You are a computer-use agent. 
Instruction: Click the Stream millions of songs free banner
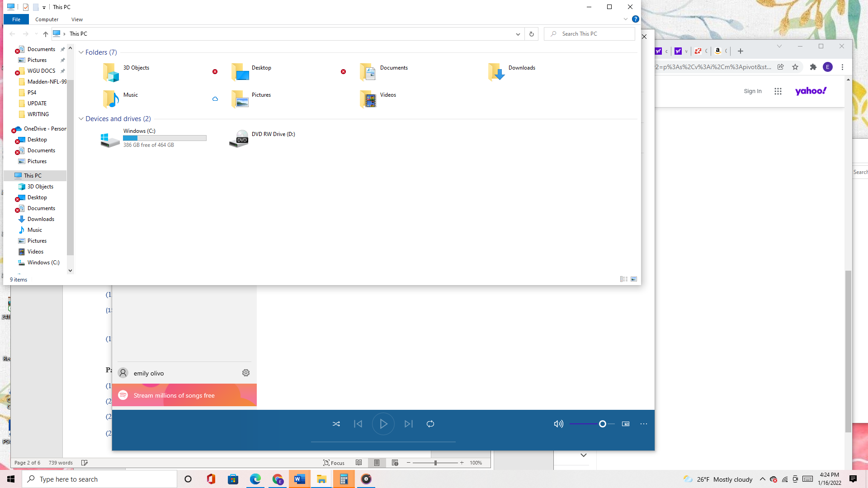coord(184,395)
